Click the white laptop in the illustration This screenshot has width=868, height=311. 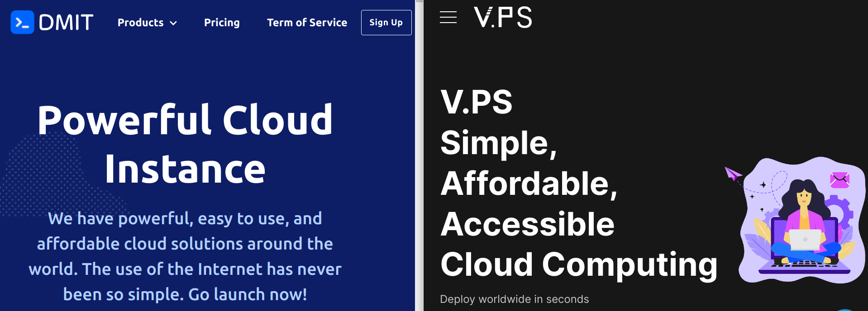pos(805,240)
